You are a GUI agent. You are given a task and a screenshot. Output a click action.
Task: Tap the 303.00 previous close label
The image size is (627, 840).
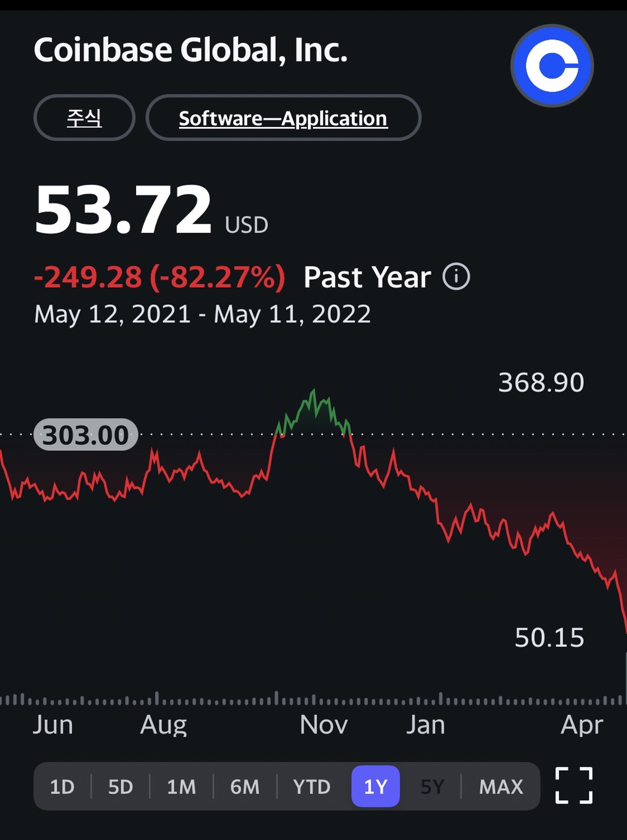point(86,435)
